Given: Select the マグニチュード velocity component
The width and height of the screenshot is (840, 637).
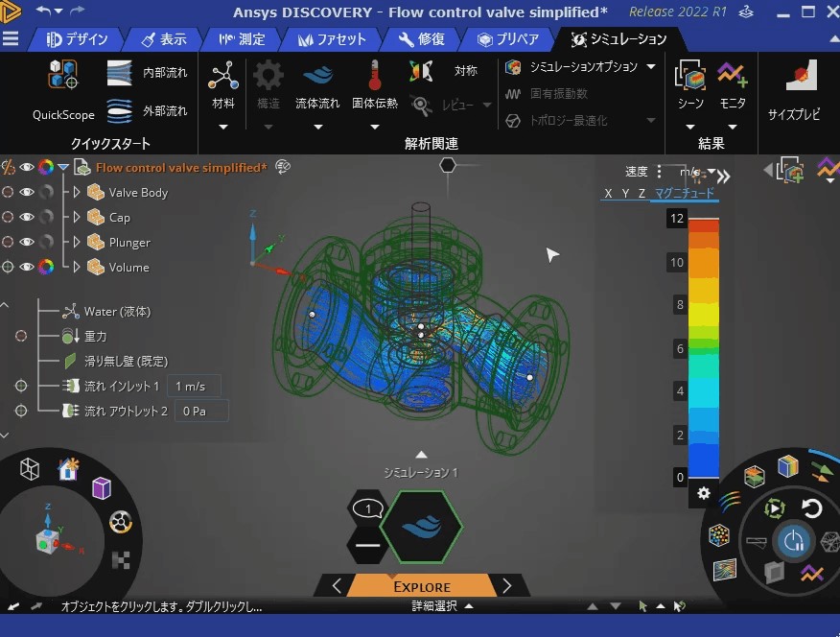Looking at the screenshot, I should pos(685,193).
